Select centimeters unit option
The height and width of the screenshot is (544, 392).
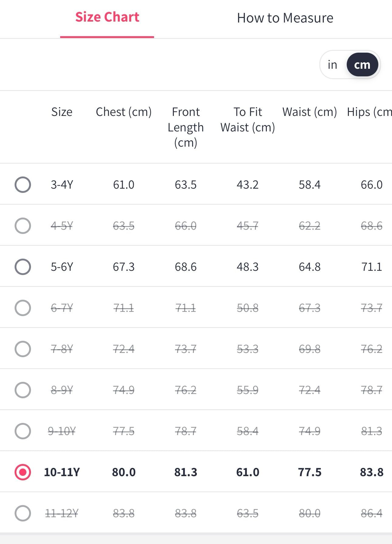tap(362, 65)
